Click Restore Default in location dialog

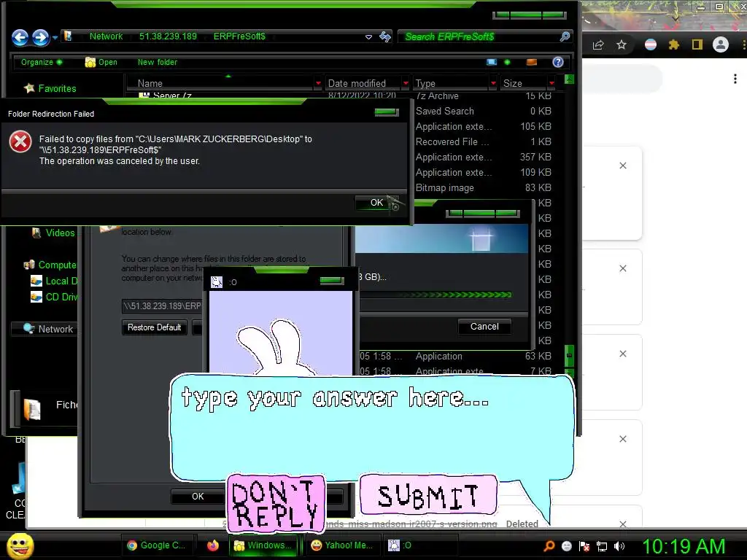pyautogui.click(x=154, y=327)
